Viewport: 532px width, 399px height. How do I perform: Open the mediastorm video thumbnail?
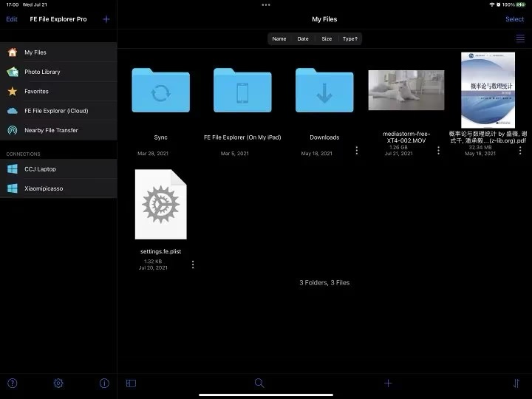click(406, 90)
